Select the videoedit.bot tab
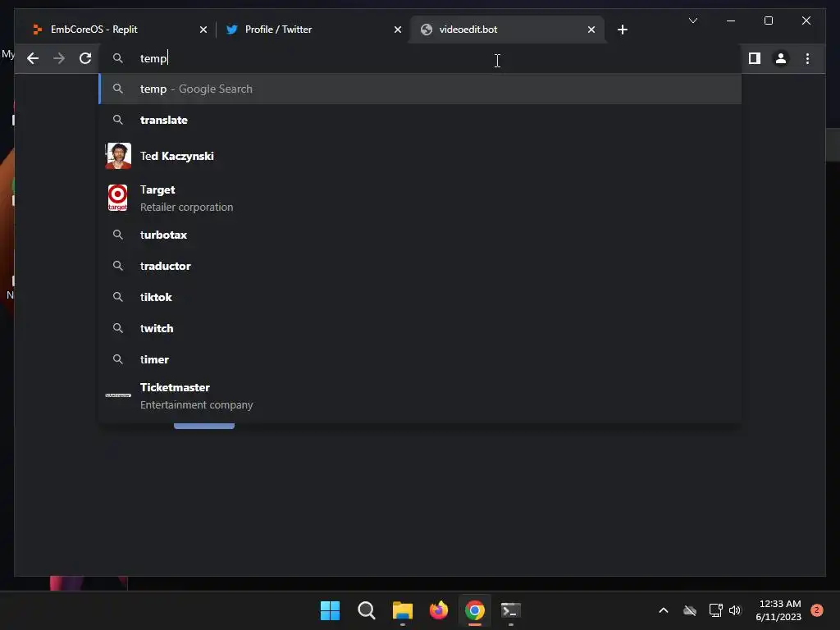Image resolution: width=840 pixels, height=630 pixels. click(507, 30)
